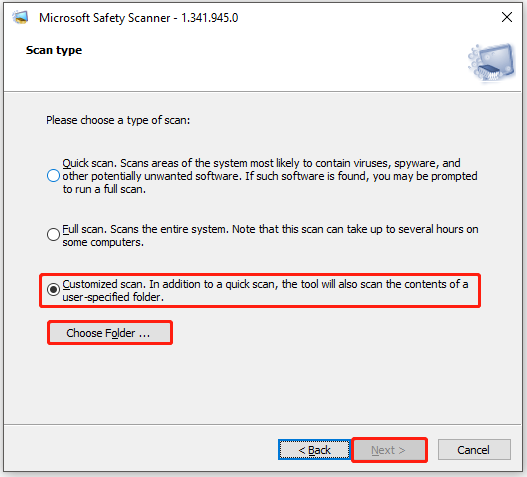Click the Full scan description label
Image resolution: width=527 pixels, height=477 pixels.
pos(270,235)
